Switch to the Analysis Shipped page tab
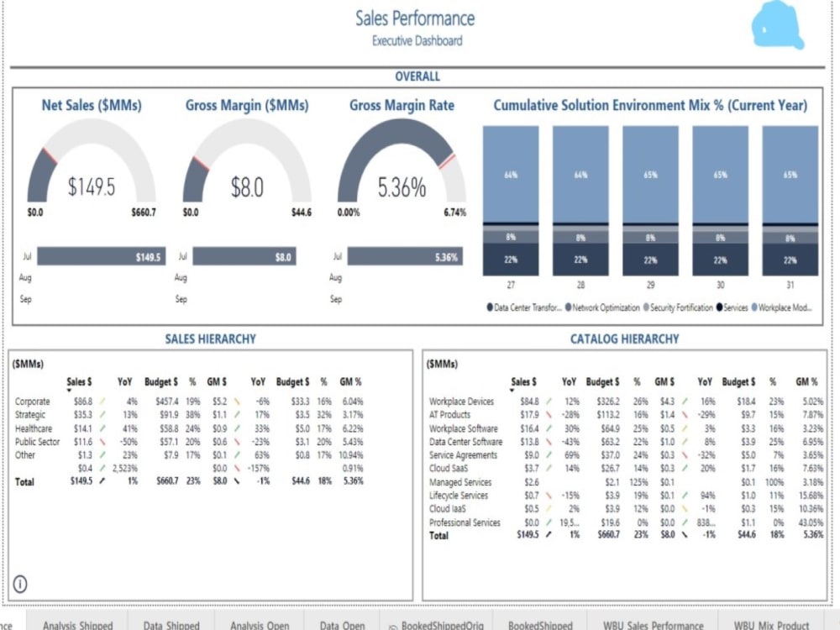The height and width of the screenshot is (630, 840). (78, 625)
